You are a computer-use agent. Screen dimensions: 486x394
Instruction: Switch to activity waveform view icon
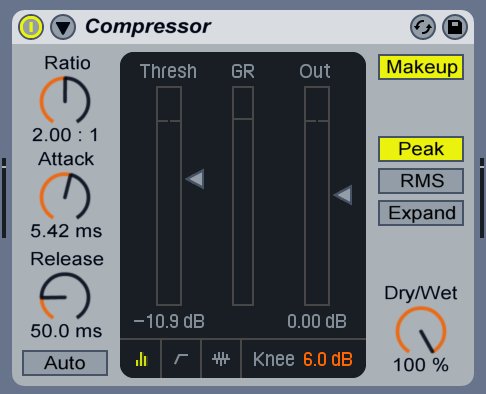point(221,359)
